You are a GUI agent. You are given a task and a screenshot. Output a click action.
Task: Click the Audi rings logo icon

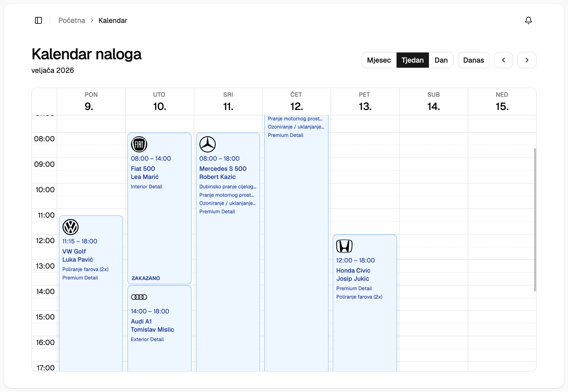(139, 297)
